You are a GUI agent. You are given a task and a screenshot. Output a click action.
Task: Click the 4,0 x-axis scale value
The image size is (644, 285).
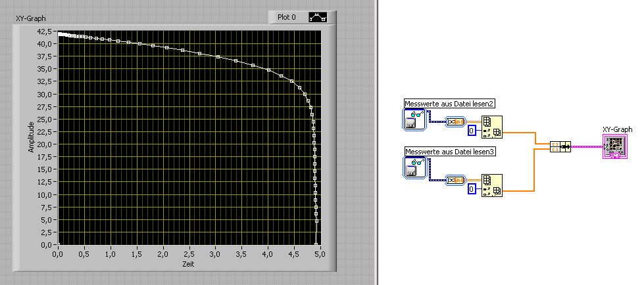coord(268,254)
